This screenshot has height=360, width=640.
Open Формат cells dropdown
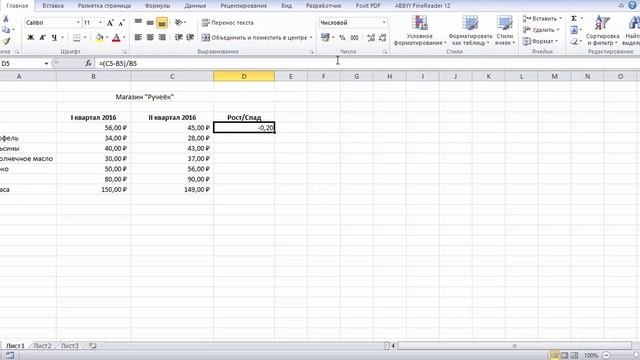tap(540, 41)
